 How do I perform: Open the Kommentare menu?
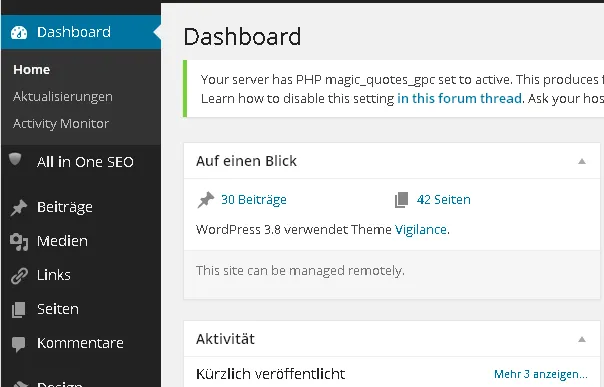click(80, 343)
